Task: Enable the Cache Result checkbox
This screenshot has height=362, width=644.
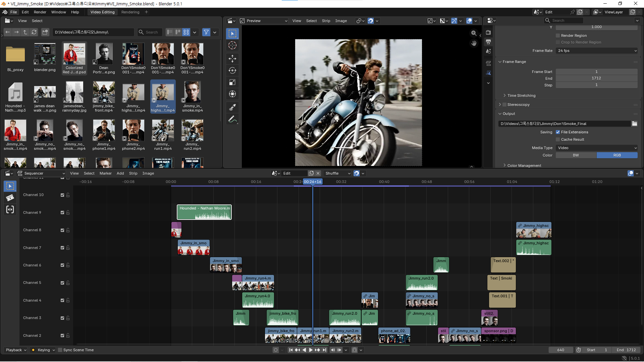Action: 558,139
